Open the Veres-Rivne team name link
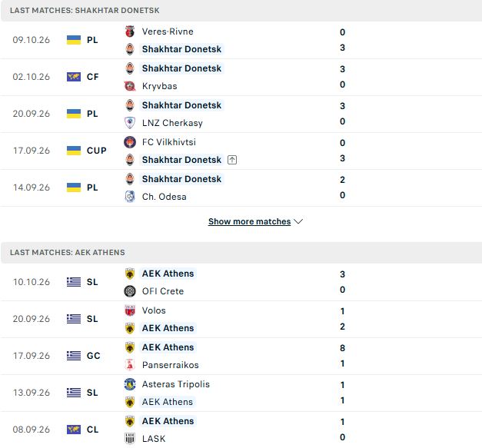Viewport: 482px width, 448px height. [x=168, y=32]
